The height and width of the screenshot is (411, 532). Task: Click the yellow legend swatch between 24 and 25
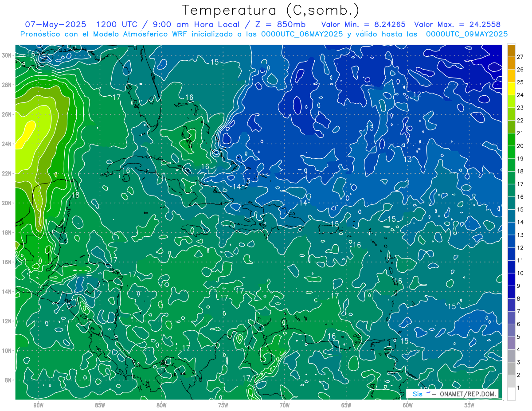tap(511, 88)
